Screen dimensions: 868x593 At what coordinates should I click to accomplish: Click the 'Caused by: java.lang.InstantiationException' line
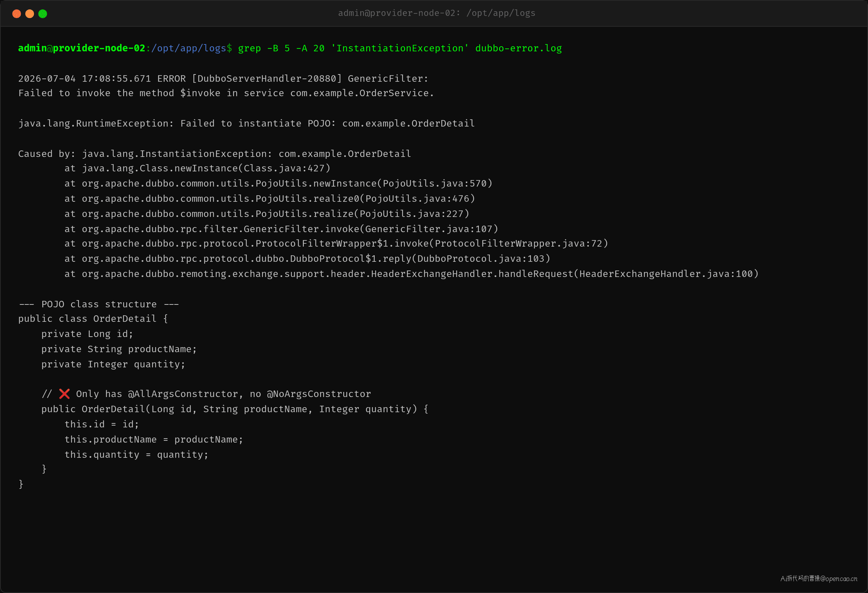pyautogui.click(x=214, y=154)
